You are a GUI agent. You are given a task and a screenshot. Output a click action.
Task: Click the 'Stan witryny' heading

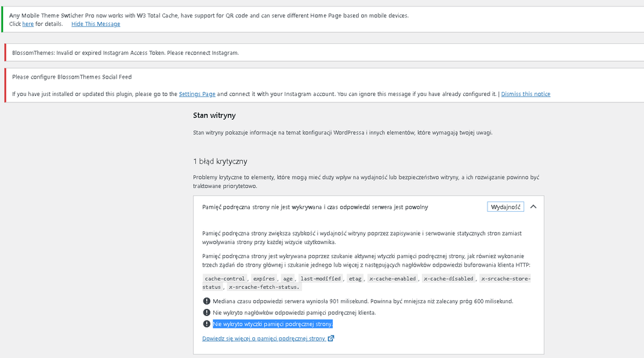214,115
